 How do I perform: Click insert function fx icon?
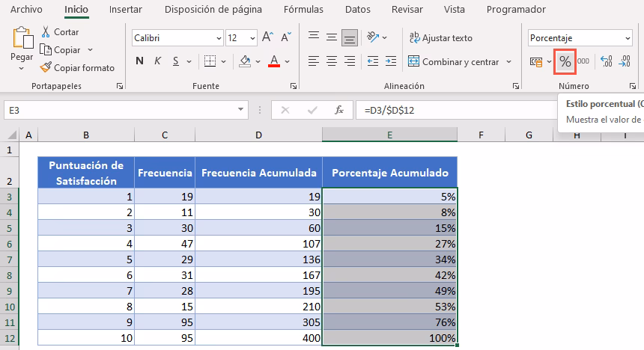tap(338, 110)
